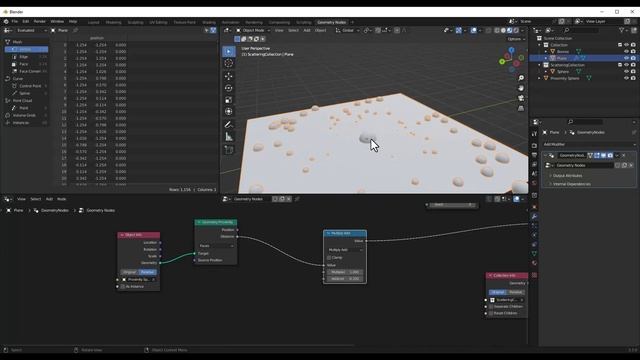
Task: Click the outliner filter funnel icon
Action: tap(622, 30)
